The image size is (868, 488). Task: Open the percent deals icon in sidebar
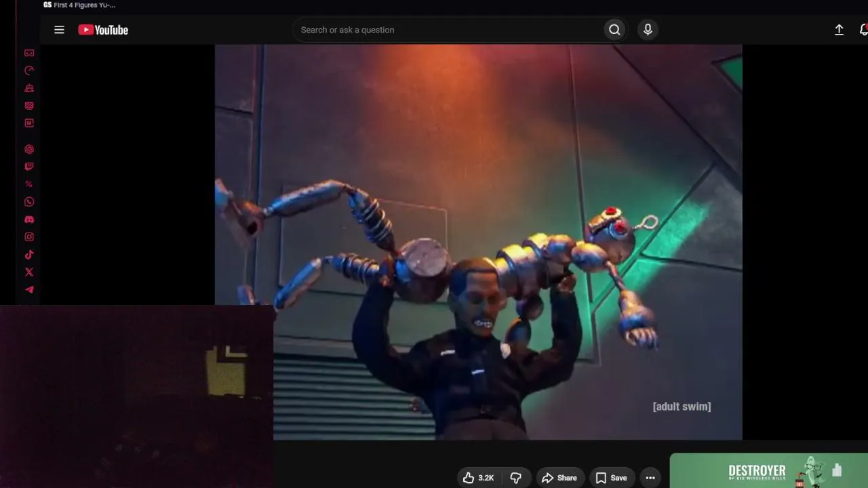(29, 184)
